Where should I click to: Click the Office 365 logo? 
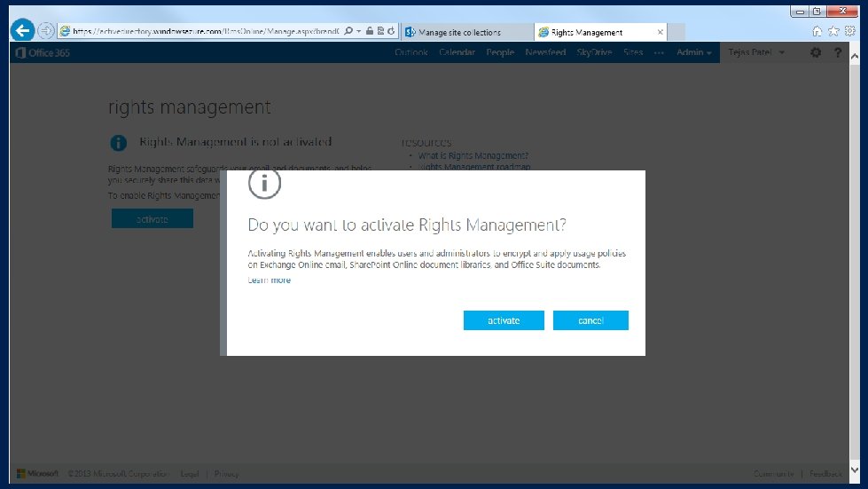[43, 52]
